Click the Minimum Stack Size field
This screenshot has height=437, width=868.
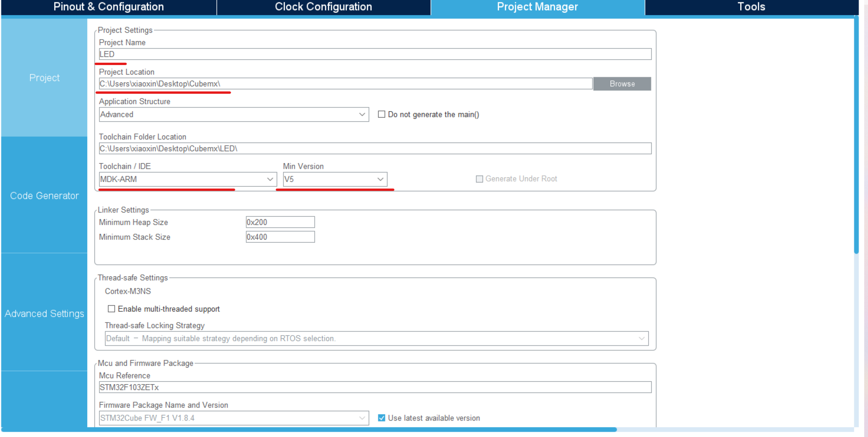(280, 237)
